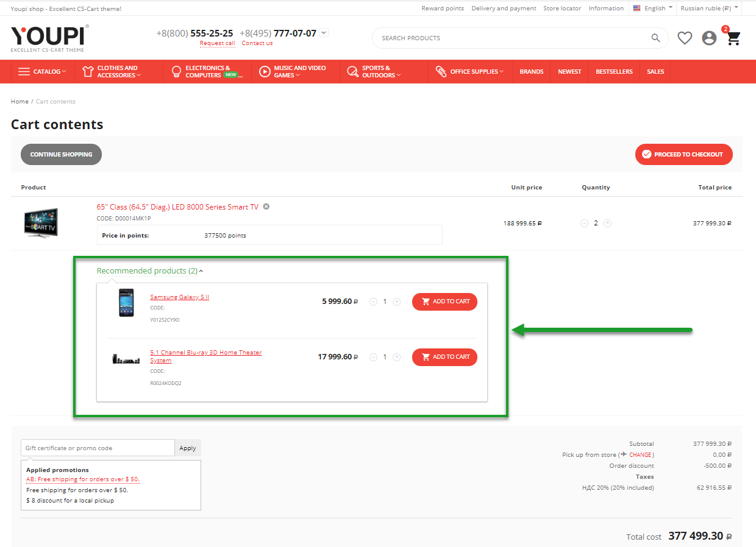This screenshot has width=756, height=547.
Task: Open 5.1 Channel Blu-ray Home Theater link
Action: tap(206, 356)
